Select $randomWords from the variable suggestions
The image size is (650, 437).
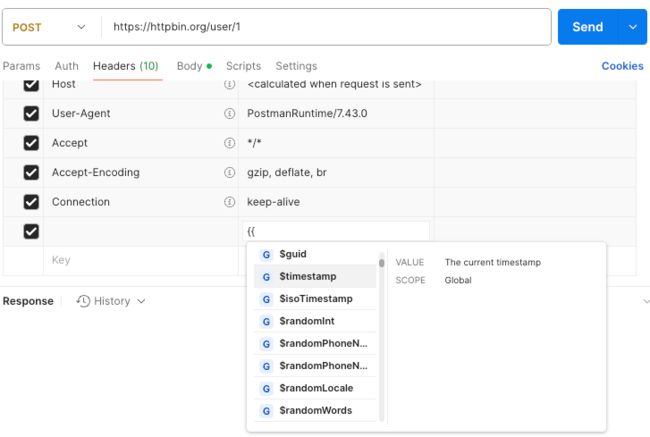pyautogui.click(x=315, y=411)
